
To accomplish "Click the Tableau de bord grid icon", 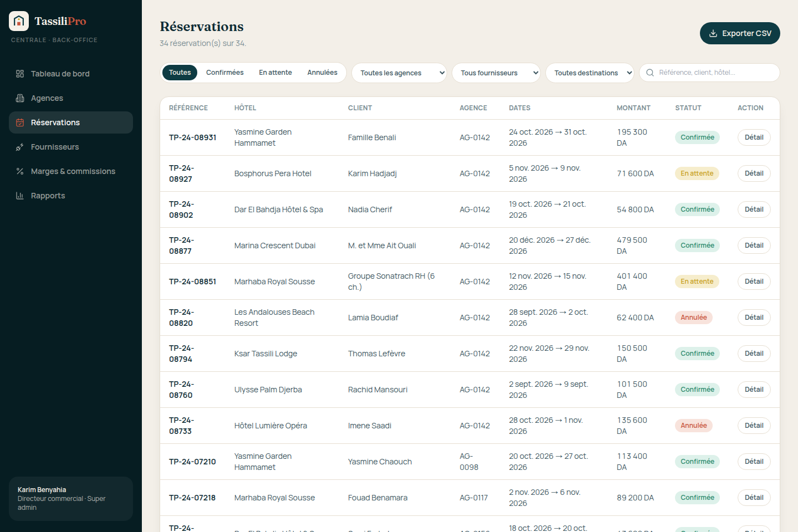I will [20, 74].
